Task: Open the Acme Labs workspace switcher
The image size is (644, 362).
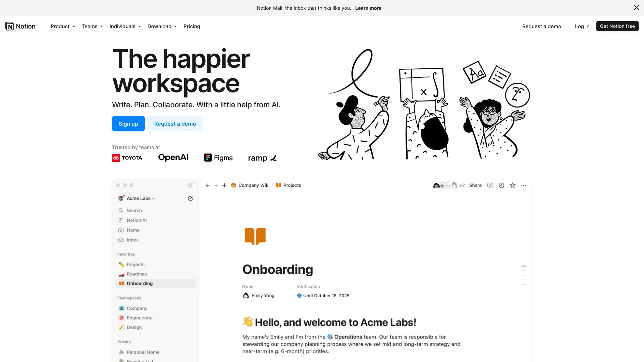Action: coord(137,198)
